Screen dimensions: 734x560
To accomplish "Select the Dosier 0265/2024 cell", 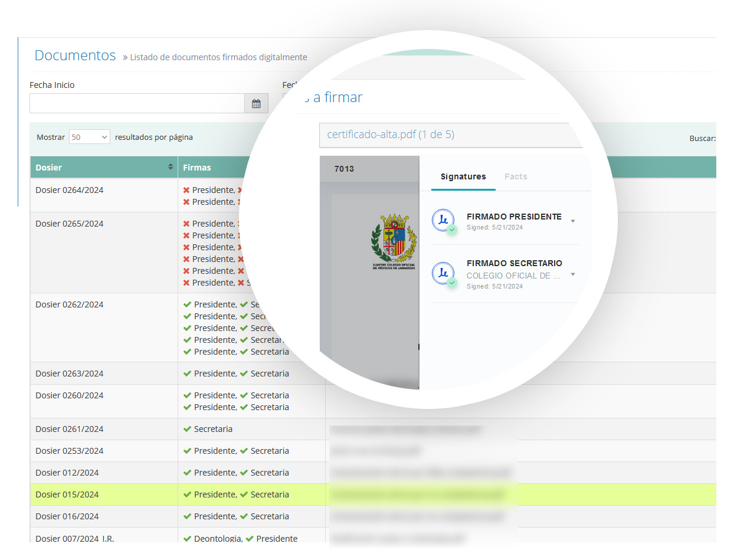I will coord(104,253).
